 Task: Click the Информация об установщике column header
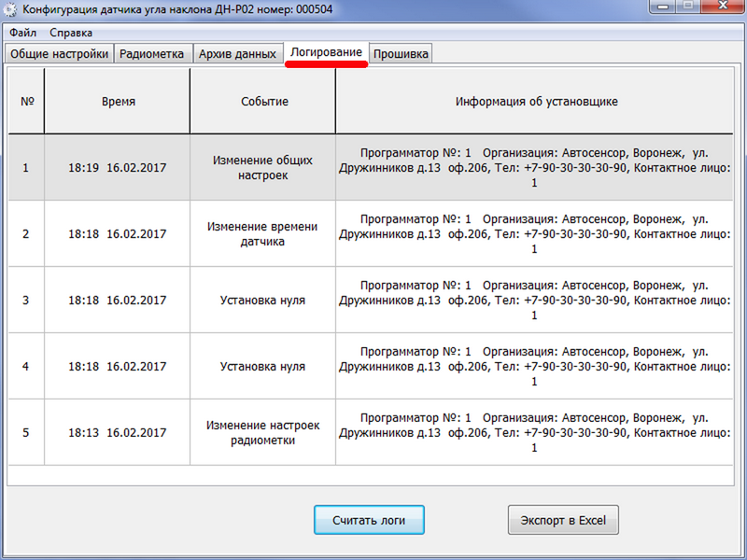(x=534, y=101)
